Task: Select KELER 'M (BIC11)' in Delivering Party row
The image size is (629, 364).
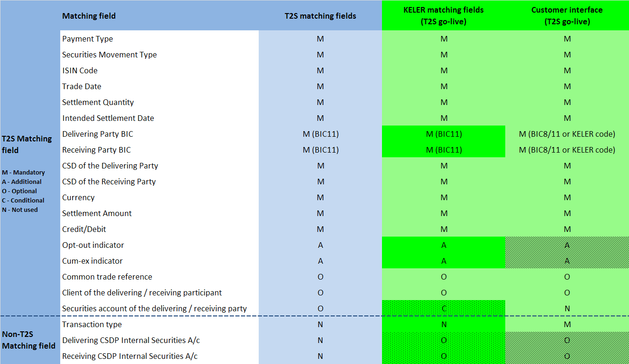Action: 444,134
